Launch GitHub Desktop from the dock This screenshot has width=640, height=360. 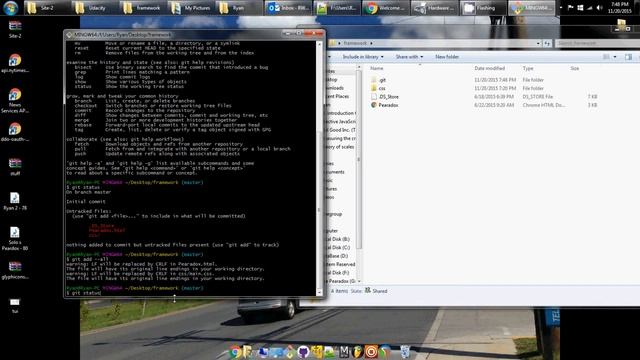point(303,351)
